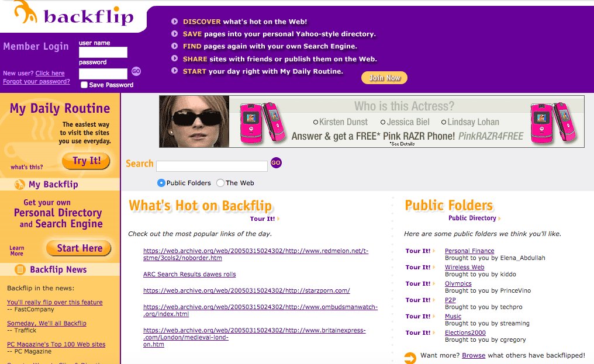The width and height of the screenshot is (594, 364).
Task: Open the Backflip News section header
Action: point(58,270)
